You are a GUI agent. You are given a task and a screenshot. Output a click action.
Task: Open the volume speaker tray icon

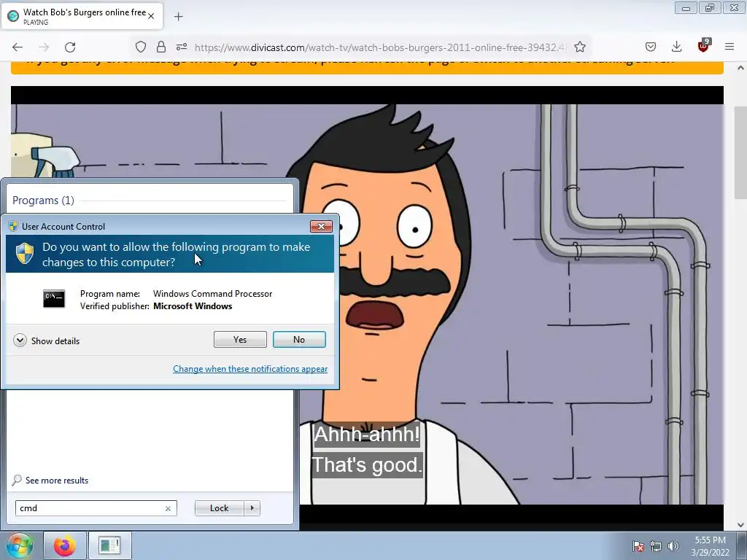(673, 546)
